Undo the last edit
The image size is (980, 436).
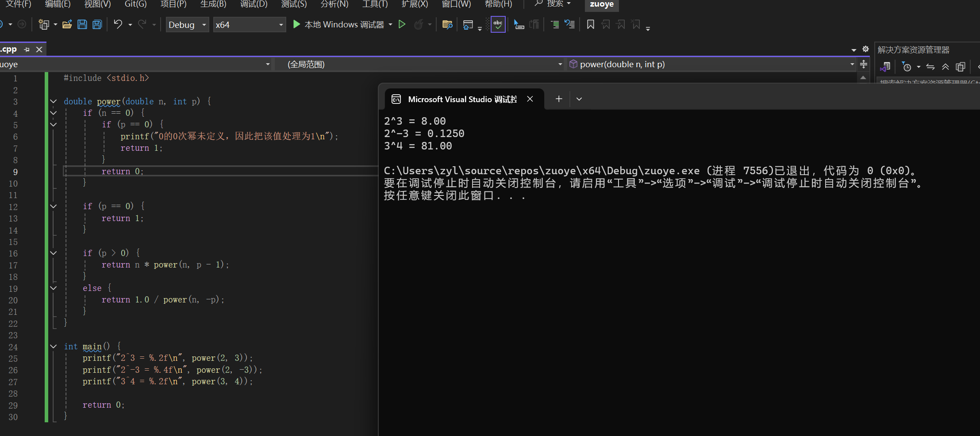[118, 24]
